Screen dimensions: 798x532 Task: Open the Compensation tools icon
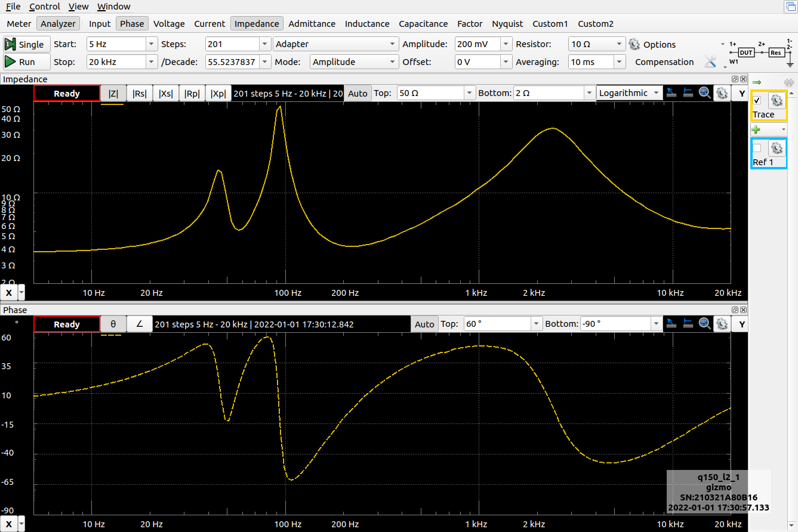tap(710, 61)
